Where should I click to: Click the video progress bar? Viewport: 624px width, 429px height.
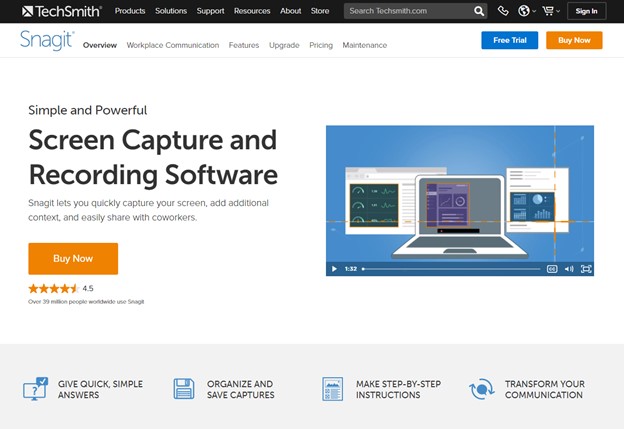click(x=451, y=269)
